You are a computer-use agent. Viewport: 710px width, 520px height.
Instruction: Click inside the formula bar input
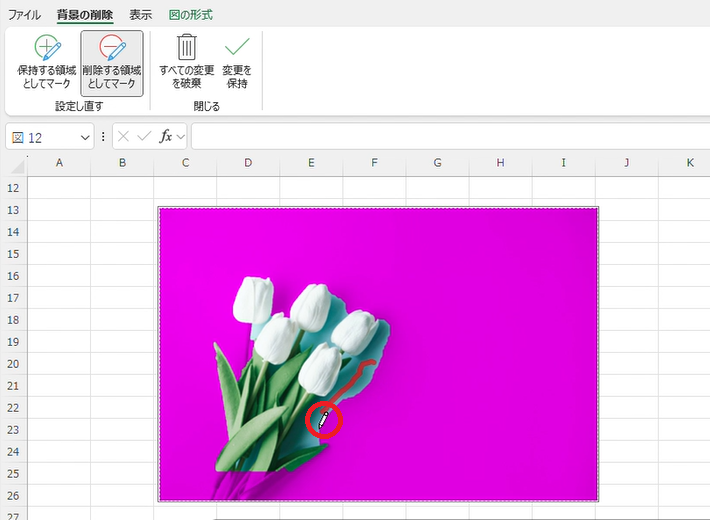(451, 136)
